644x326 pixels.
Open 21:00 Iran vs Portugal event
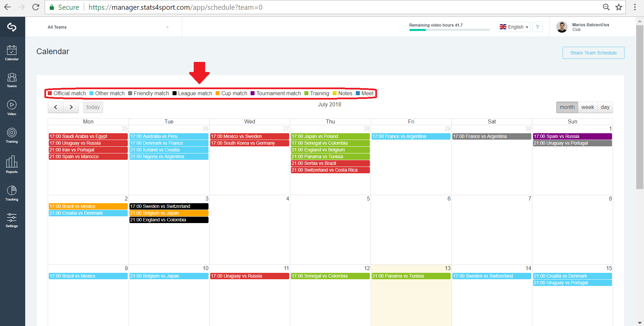[x=88, y=150]
